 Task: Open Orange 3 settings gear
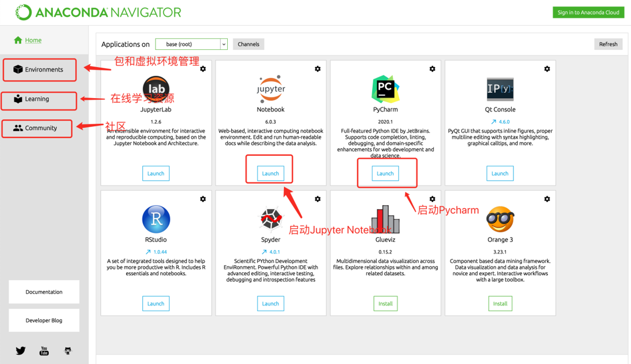tap(547, 199)
